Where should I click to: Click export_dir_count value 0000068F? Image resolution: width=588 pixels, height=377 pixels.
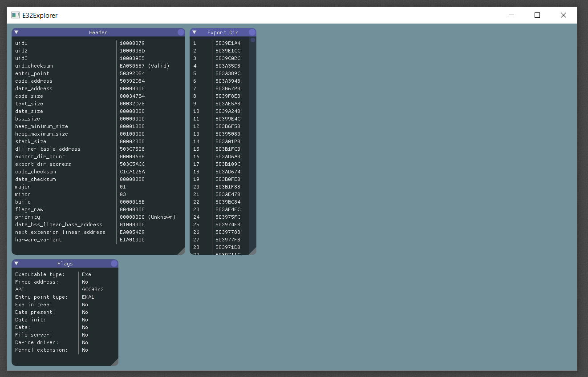132,156
